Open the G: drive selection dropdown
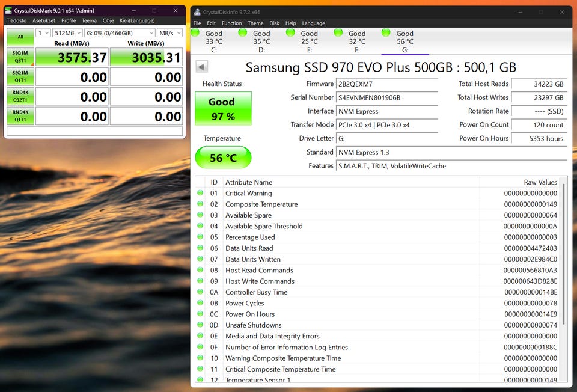The height and width of the screenshot is (392, 577). 119,33
